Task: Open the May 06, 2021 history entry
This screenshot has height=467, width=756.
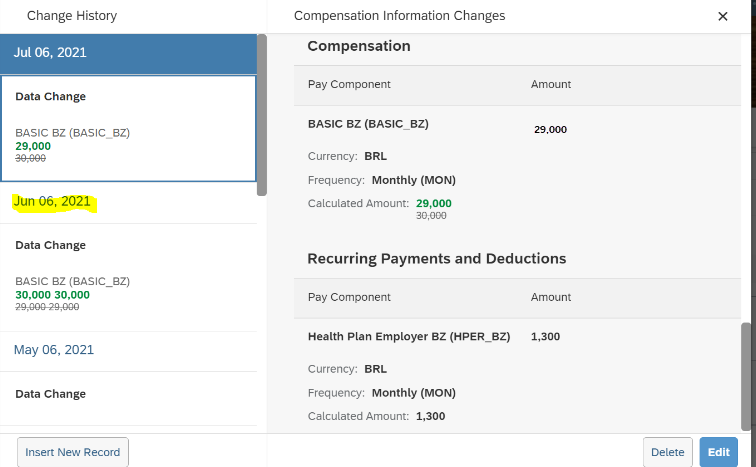Action: coord(54,350)
